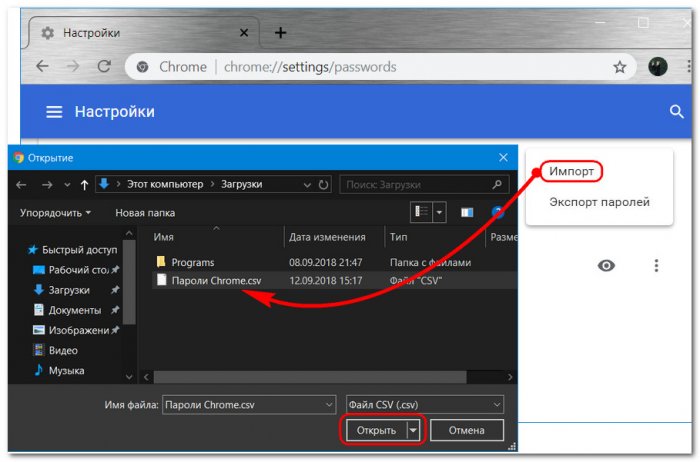Change view with the view mode icon
This screenshot has width=700, height=462.
(421, 212)
